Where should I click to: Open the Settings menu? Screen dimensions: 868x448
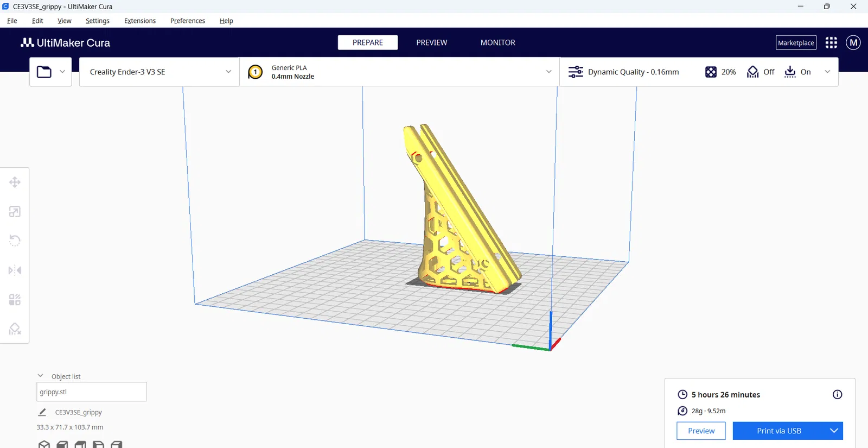98,21
